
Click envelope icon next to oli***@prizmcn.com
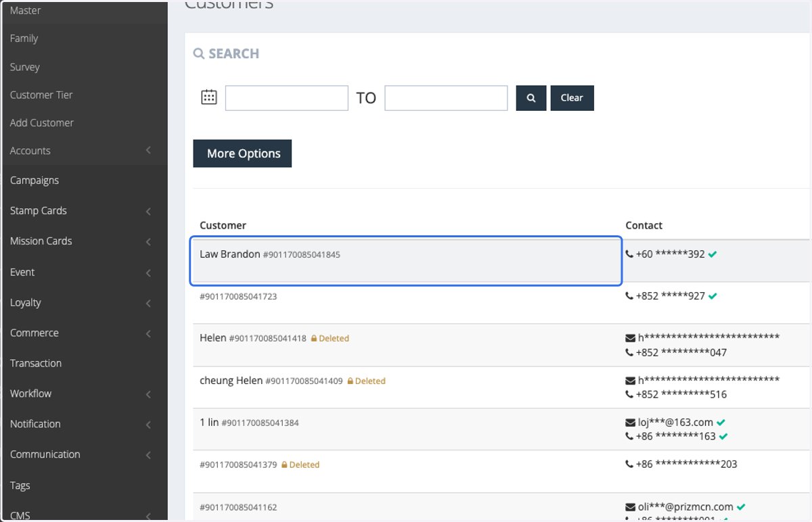click(631, 507)
